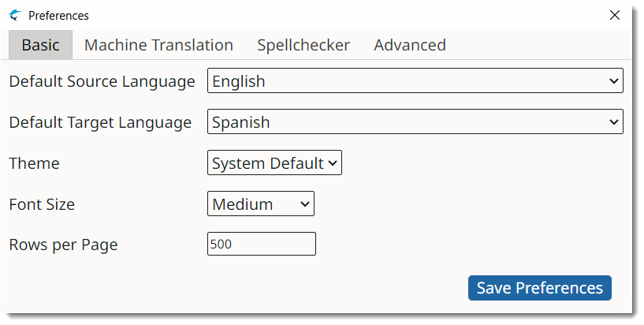The image size is (644, 325).
Task: Go to the Advanced tab
Action: point(410,45)
